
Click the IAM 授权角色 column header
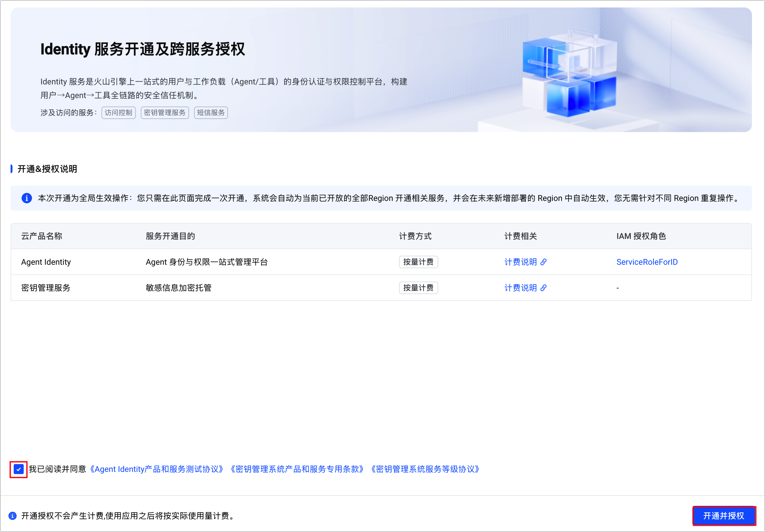click(x=641, y=236)
